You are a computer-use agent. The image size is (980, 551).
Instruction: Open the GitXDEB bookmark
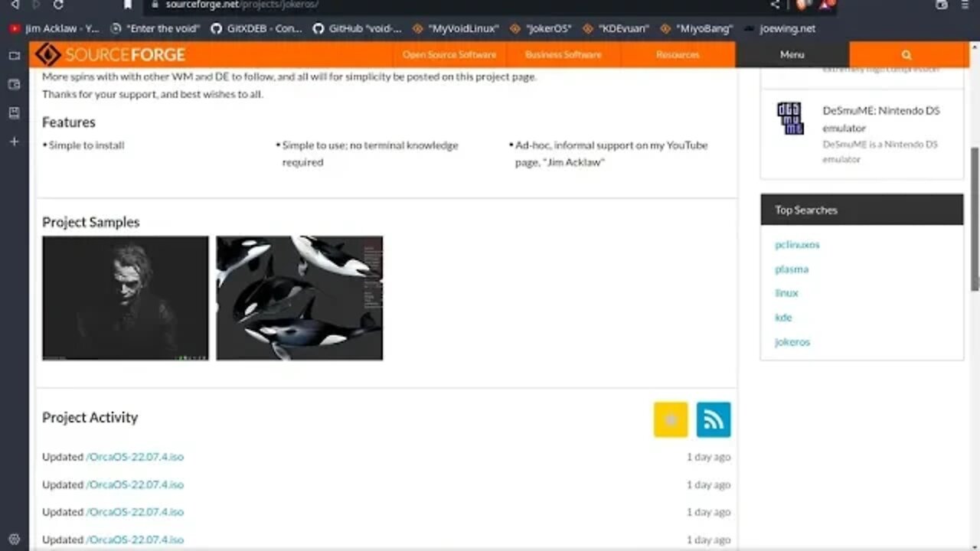[256, 28]
